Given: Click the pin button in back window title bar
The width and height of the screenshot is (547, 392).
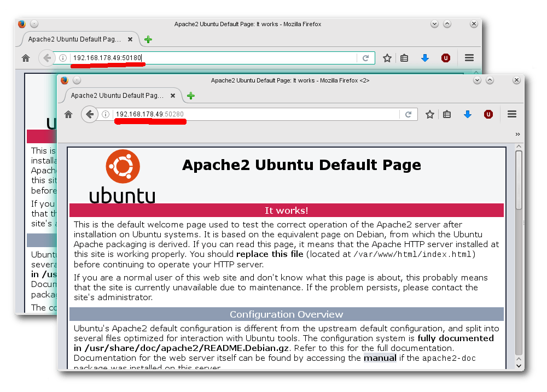Looking at the screenshot, I should coord(34,24).
